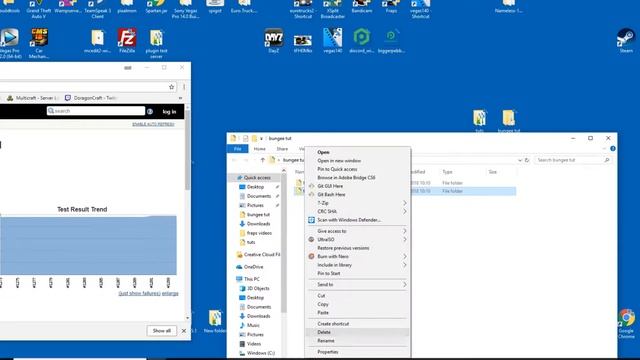Go up one folder in Explorer
640x360 pixels.
262,160
